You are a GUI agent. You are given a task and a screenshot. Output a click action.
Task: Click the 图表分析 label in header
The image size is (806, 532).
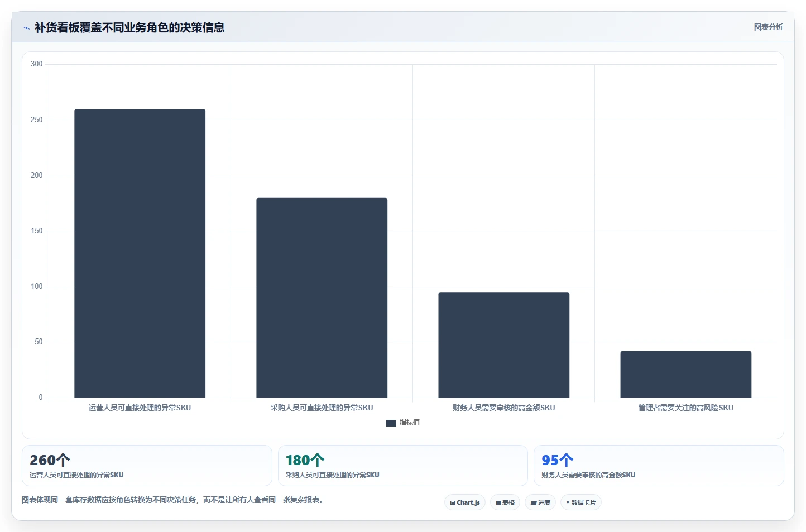(x=768, y=27)
